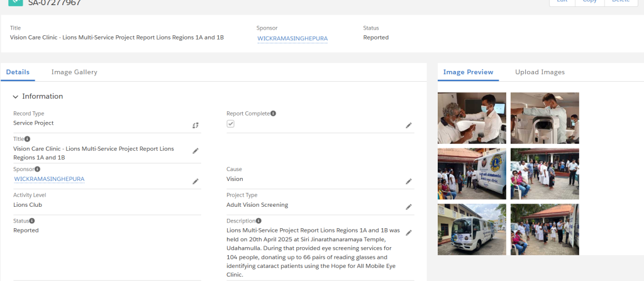This screenshot has height=281, width=644.
Task: Select the Image Preview tab
Action: click(468, 72)
